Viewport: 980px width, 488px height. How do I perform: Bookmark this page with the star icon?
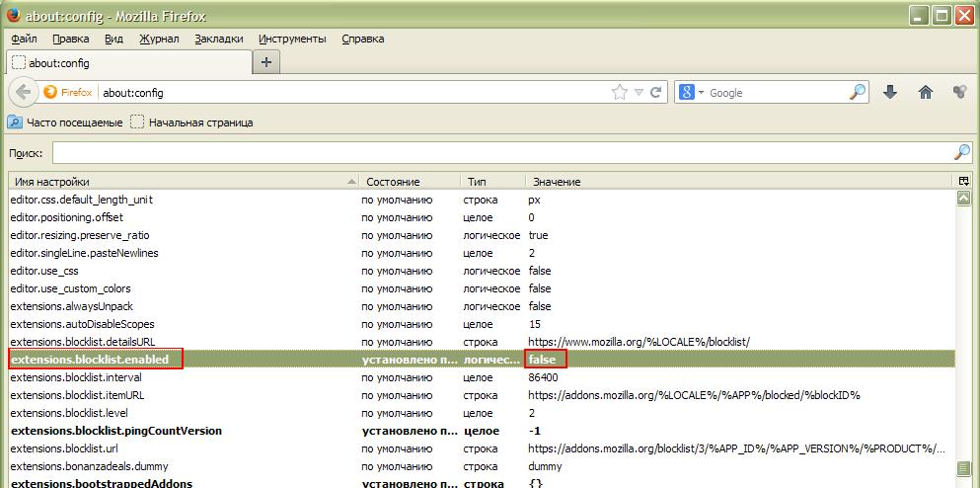coord(620,93)
